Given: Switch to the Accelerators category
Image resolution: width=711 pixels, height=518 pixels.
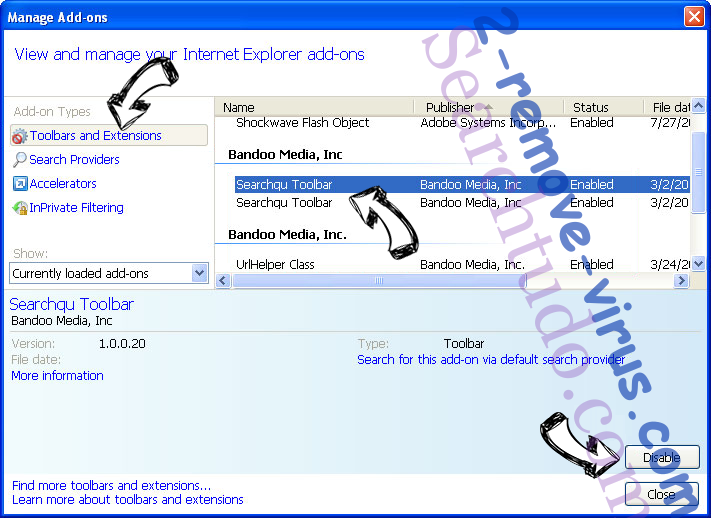Looking at the screenshot, I should (x=63, y=184).
